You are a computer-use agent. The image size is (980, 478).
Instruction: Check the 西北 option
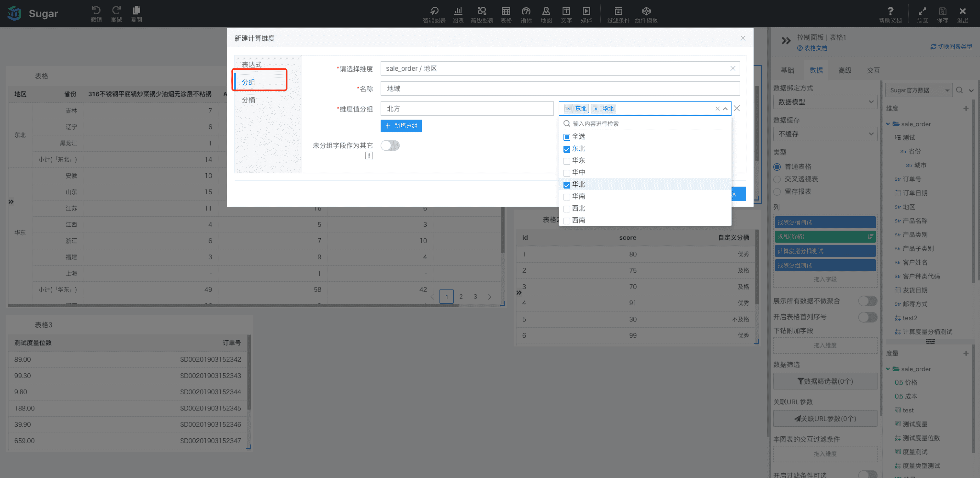(x=567, y=209)
